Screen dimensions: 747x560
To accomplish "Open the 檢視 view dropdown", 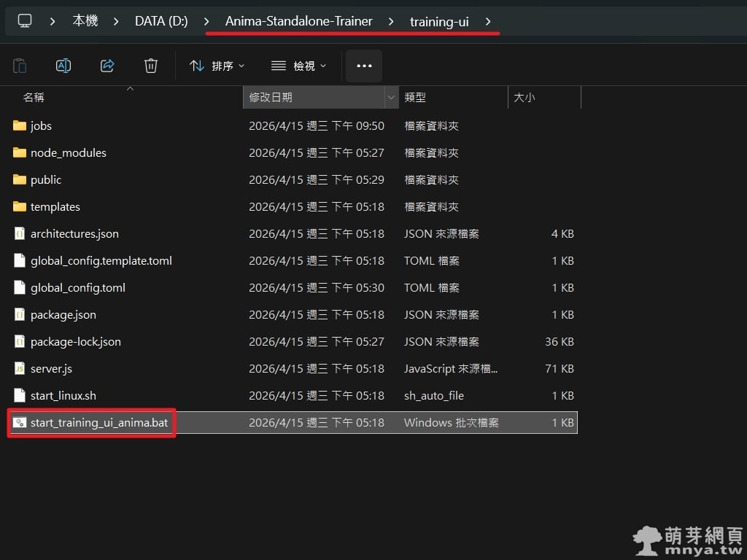I will coord(299,66).
